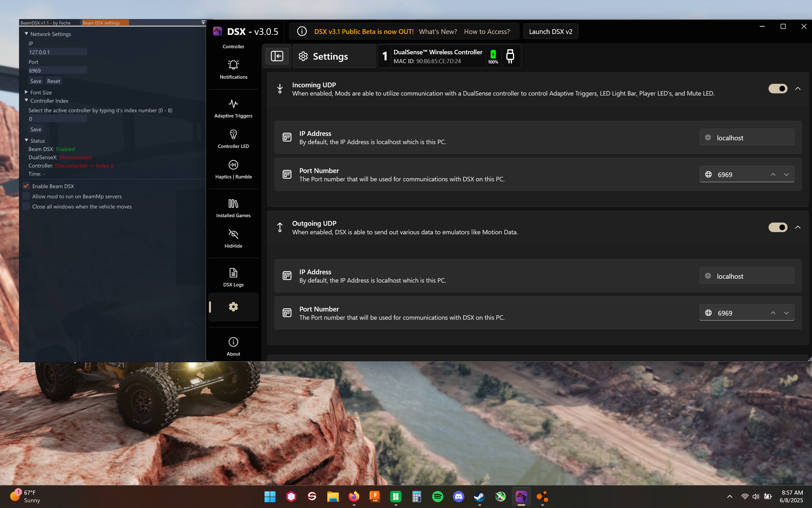Click Outgoing UDP IP Address localhost field

(x=747, y=276)
